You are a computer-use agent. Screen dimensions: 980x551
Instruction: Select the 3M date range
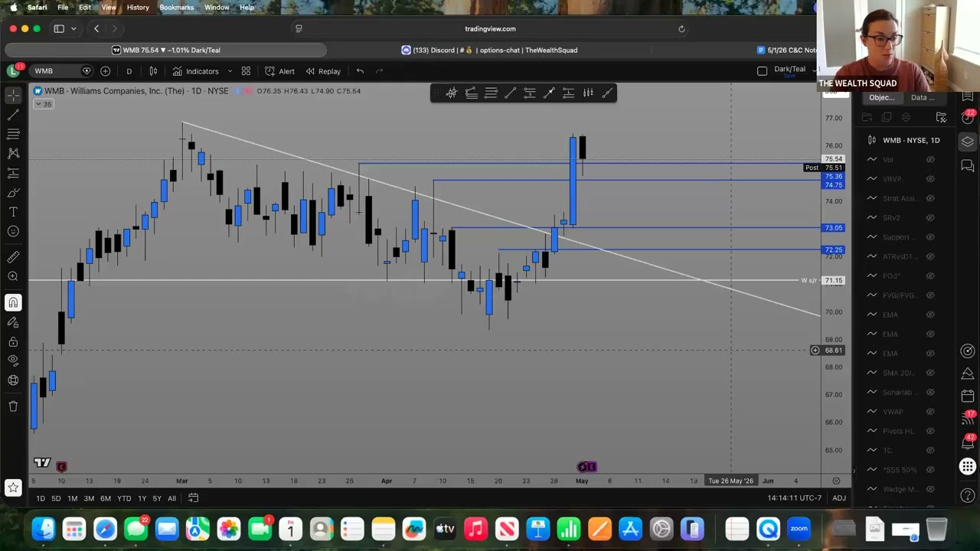click(x=89, y=498)
